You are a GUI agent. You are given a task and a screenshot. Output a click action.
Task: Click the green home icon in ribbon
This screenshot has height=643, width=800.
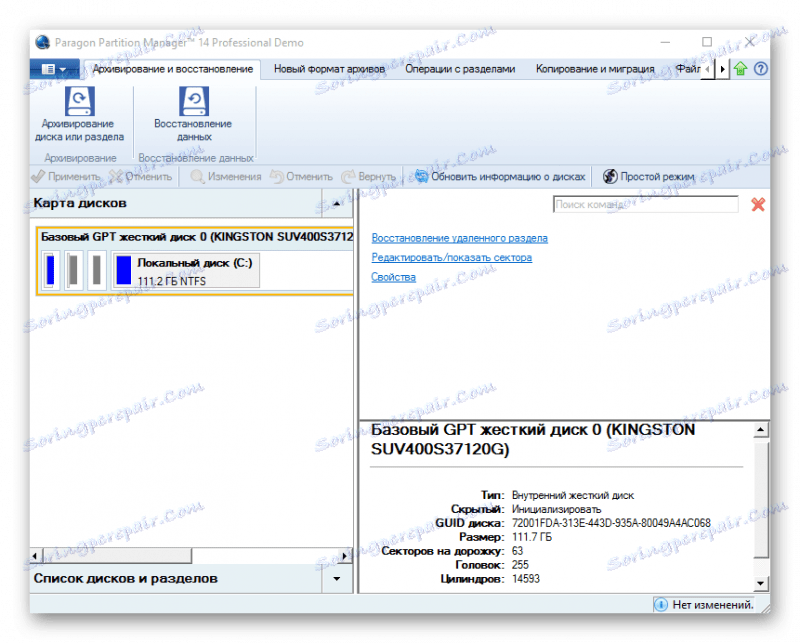coord(740,68)
